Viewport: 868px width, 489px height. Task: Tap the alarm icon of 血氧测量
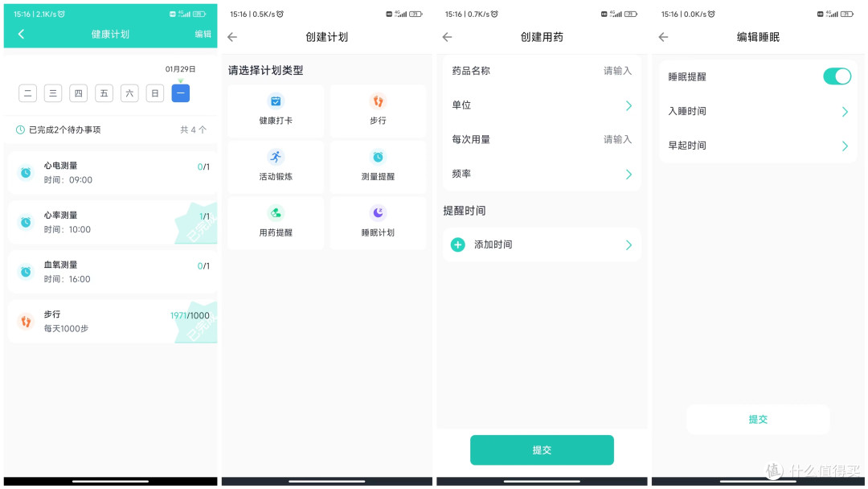click(26, 272)
